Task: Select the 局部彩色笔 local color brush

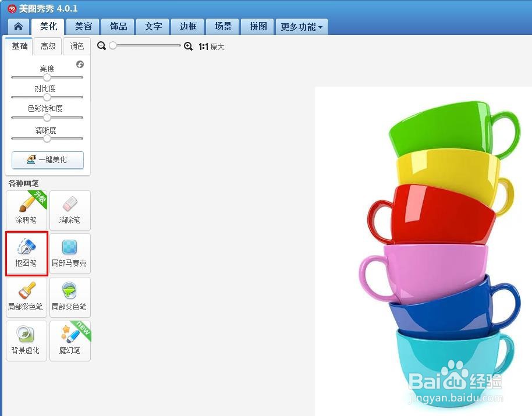Action: click(x=26, y=297)
